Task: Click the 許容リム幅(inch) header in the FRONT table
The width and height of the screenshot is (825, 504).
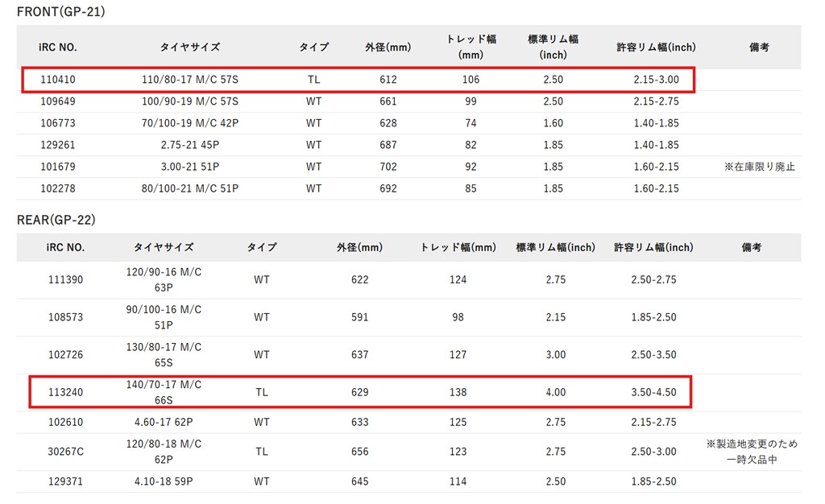Action: point(656,48)
